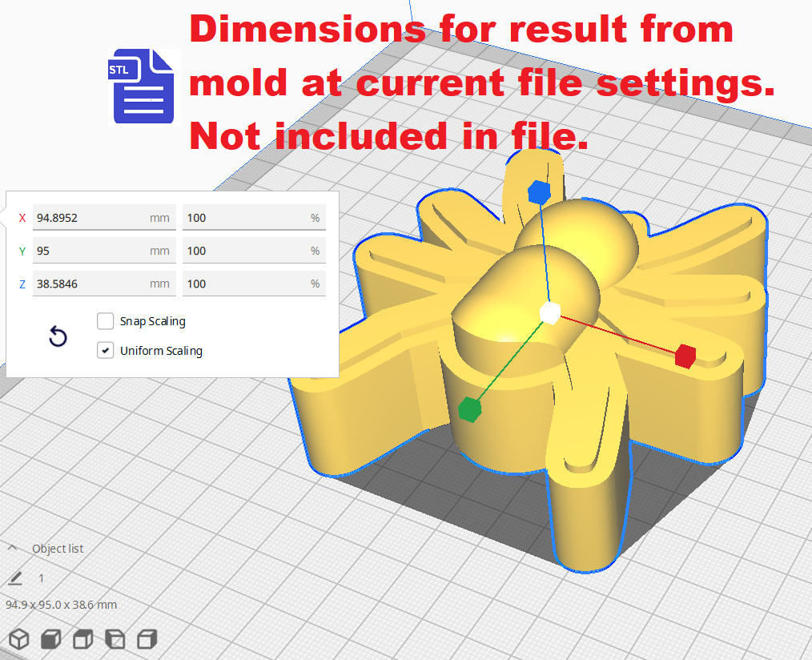Viewport: 812px width, 660px height.
Task: Select the top view cube icon
Action: pyautogui.click(x=82, y=639)
